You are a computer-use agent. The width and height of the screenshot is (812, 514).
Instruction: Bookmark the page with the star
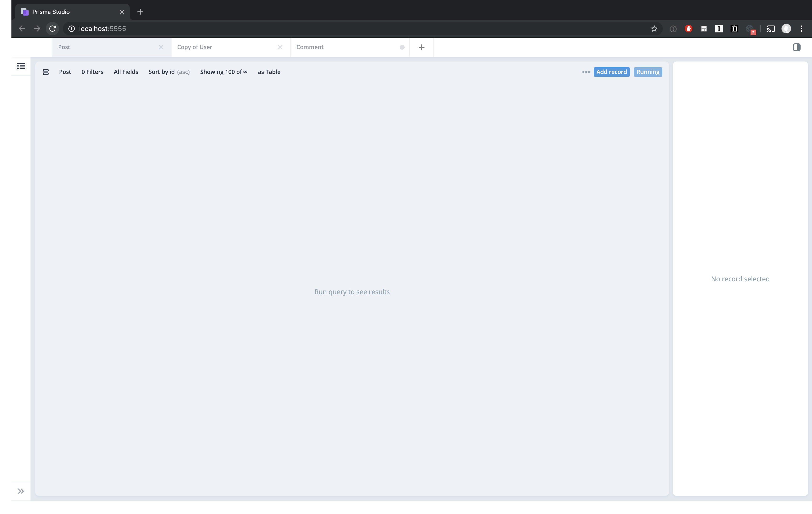coord(654,29)
